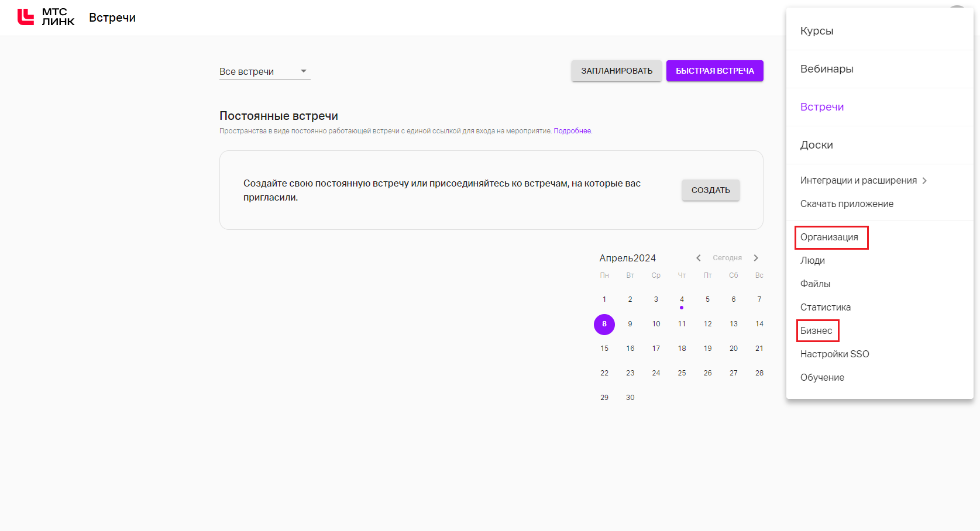Screen dimensions: 980x531
Task: Select date 23 in calendar
Action: tap(630, 373)
